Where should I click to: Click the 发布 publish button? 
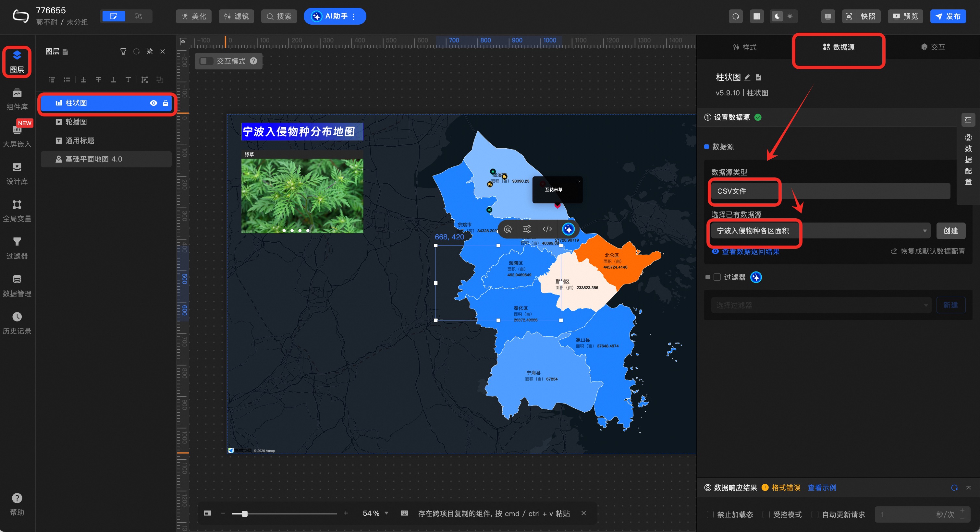tap(948, 16)
